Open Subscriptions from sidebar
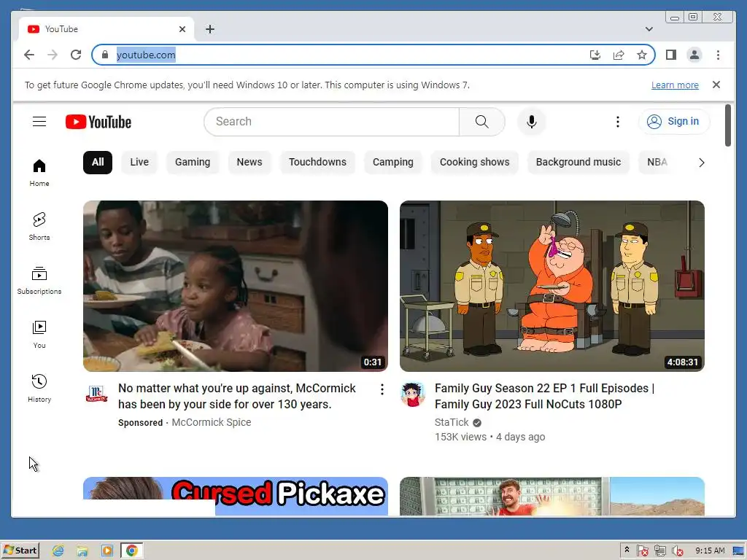 pos(39,281)
